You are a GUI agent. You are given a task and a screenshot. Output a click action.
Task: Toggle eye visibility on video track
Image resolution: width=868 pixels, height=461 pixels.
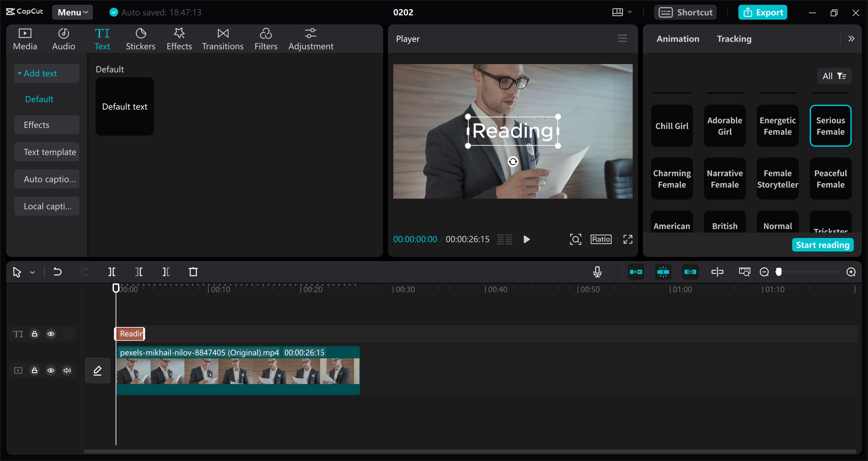pyautogui.click(x=51, y=370)
